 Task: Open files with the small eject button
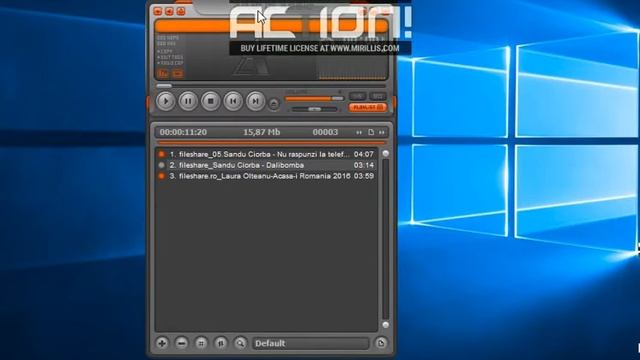click(274, 104)
